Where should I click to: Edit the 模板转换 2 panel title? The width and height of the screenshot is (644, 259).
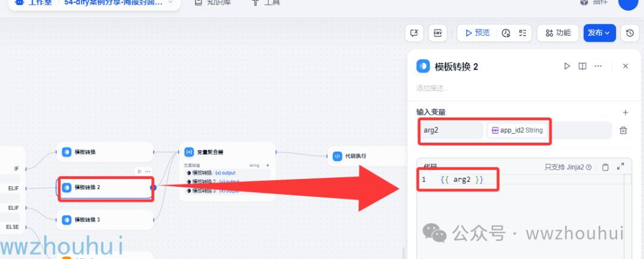456,67
